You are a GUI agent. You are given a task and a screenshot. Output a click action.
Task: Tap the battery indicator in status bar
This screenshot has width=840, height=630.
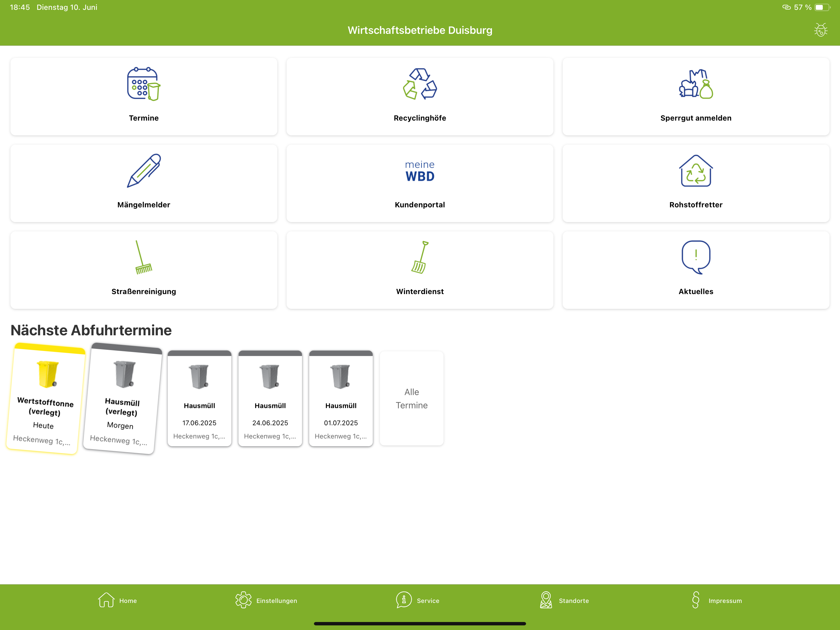[822, 7]
